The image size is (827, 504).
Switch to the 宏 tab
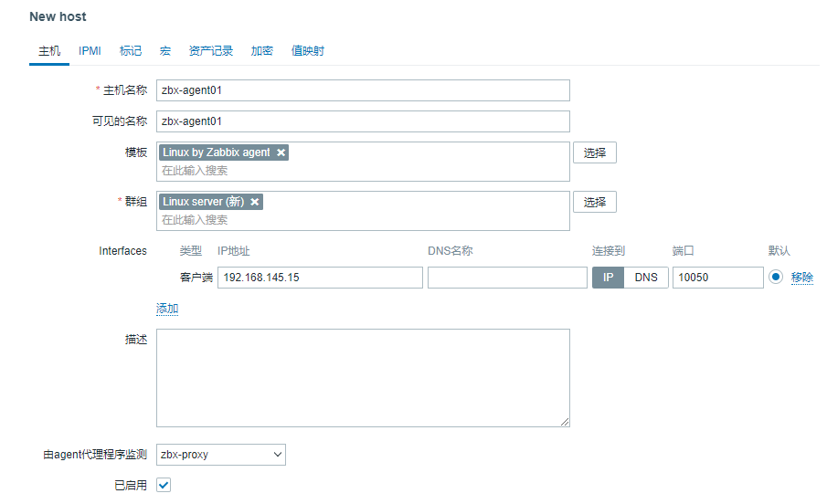165,51
